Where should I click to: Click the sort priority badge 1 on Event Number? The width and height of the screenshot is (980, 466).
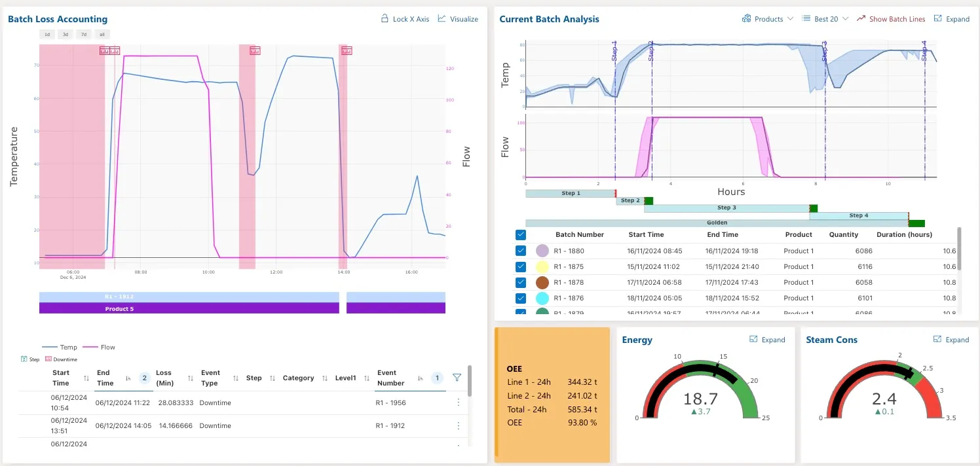click(x=438, y=378)
